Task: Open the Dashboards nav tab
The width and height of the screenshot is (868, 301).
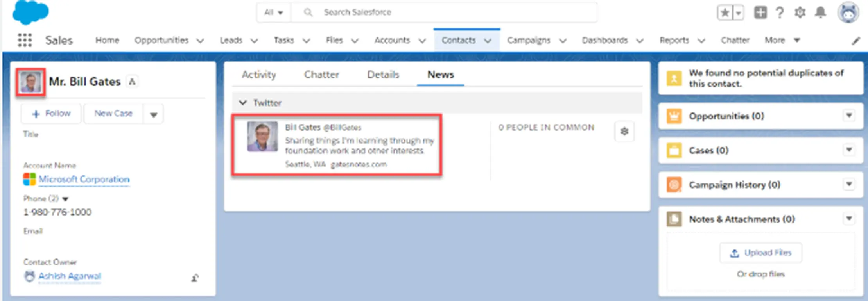Action: coord(605,40)
